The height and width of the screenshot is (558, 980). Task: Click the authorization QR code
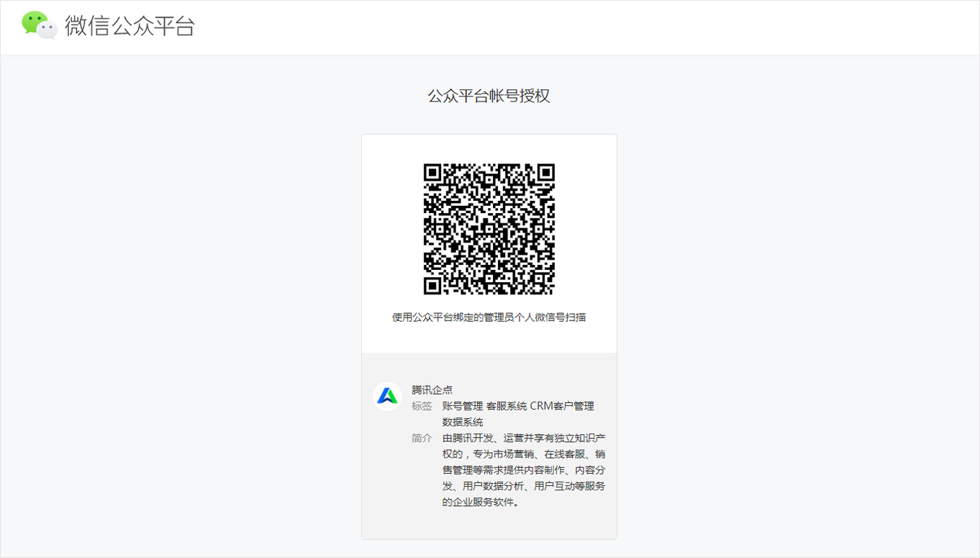pyautogui.click(x=489, y=229)
